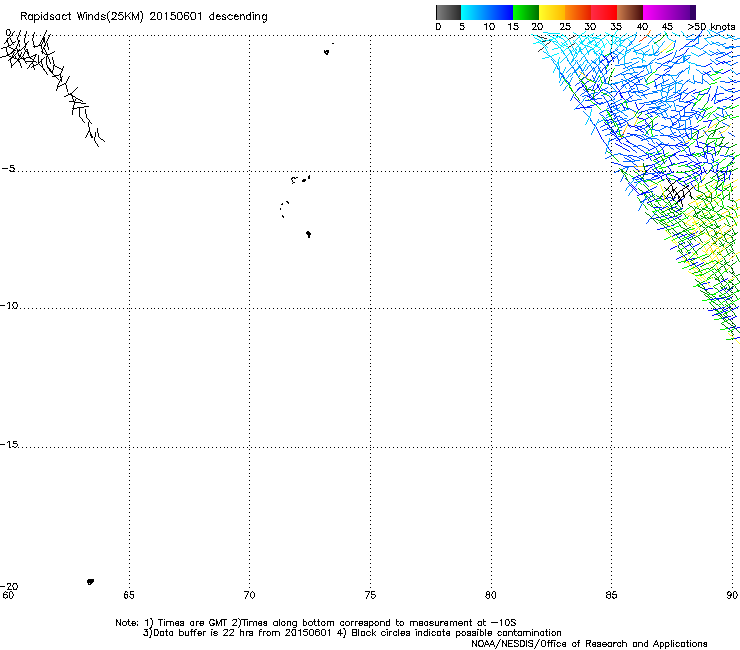Click the longitude label '70'
This screenshot has height=650, width=740.
250,595
